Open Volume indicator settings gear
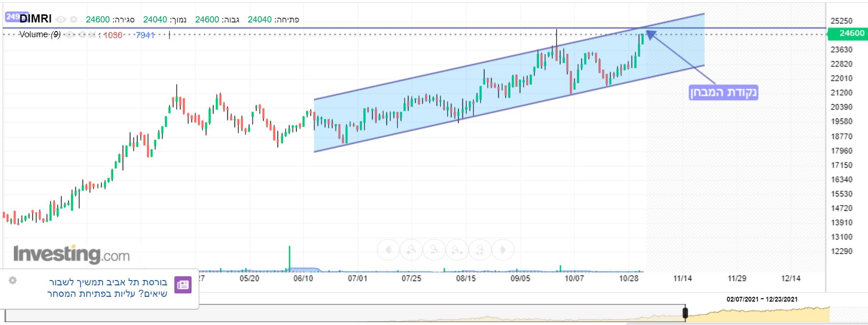Viewport: 868px width, 325px height. pyautogui.click(x=83, y=35)
